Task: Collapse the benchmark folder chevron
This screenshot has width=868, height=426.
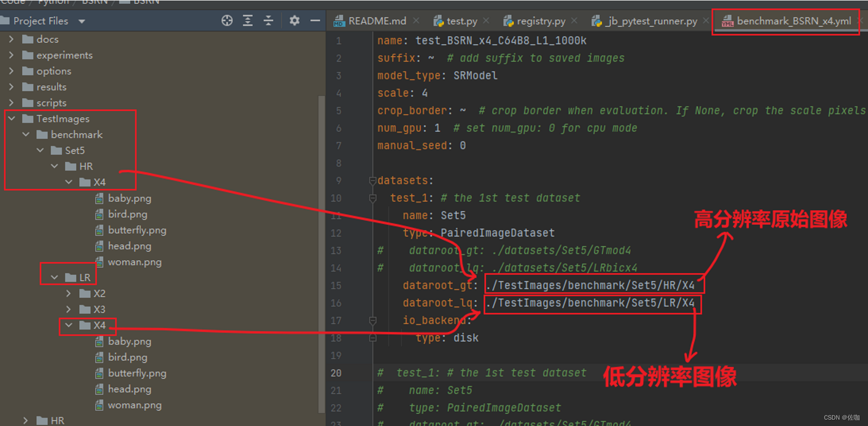Action: point(25,135)
